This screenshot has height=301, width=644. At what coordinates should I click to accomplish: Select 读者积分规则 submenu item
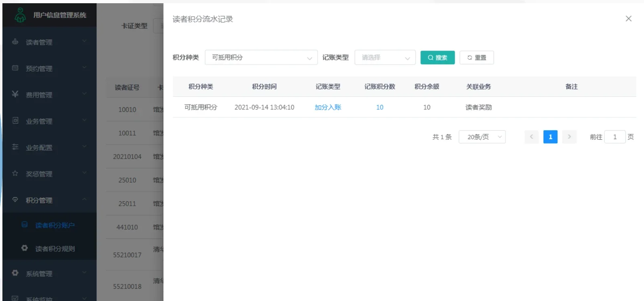[x=49, y=248]
